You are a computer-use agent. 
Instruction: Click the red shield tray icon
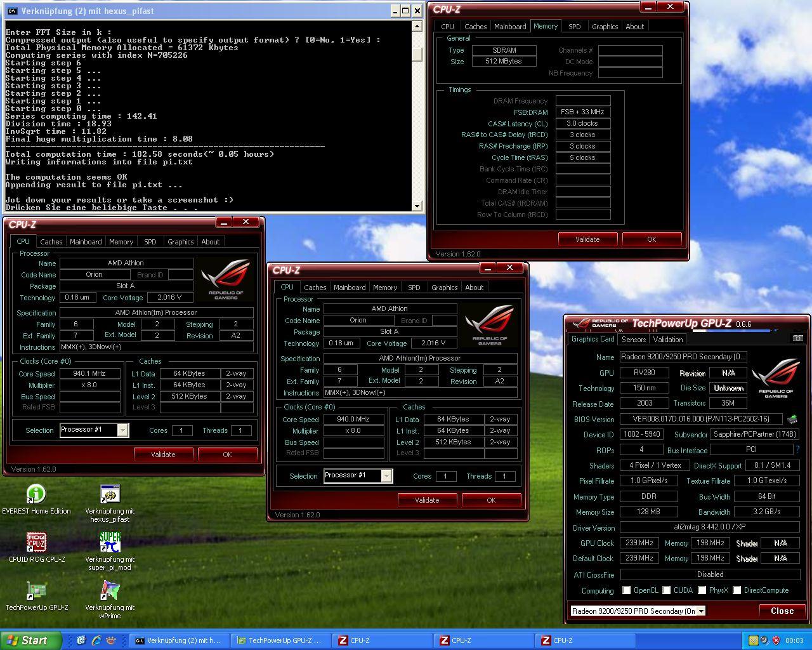pos(776,640)
